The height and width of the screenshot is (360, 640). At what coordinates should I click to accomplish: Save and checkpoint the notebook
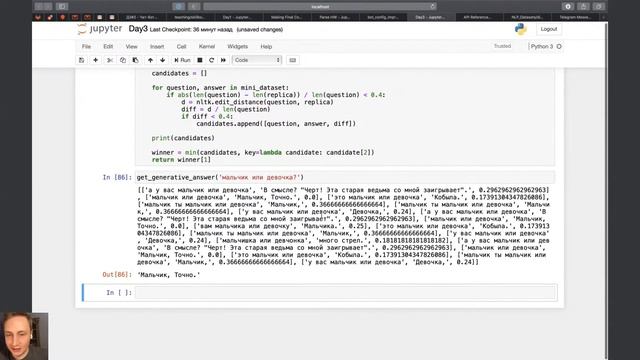[x=82, y=60]
